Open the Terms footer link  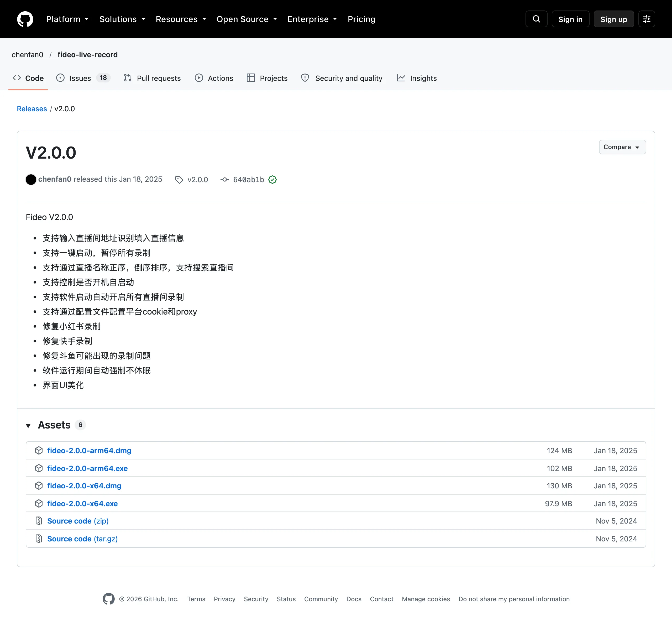pyautogui.click(x=196, y=599)
